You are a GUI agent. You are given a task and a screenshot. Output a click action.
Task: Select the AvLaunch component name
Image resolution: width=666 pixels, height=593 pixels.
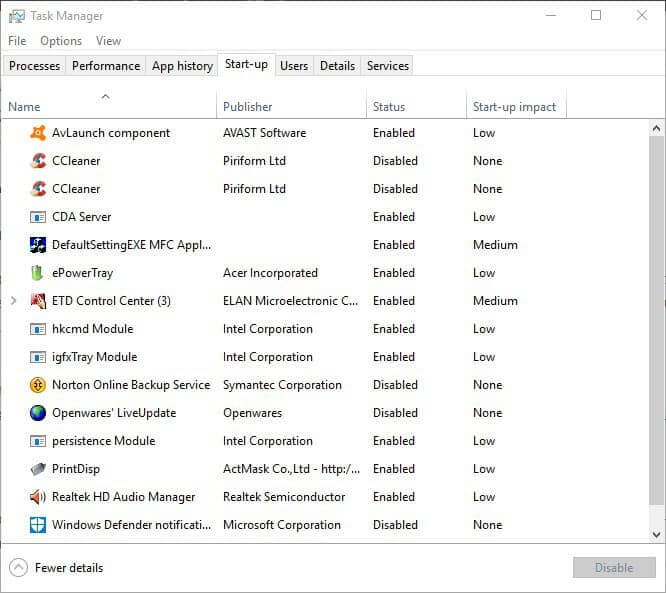coord(111,133)
